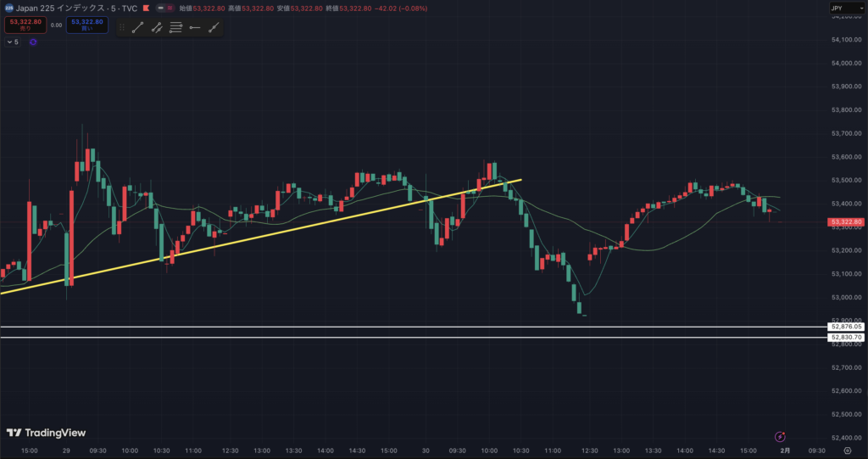This screenshot has height=459, width=868.
Task: Pick the parallel channel drawing tool
Action: point(157,27)
